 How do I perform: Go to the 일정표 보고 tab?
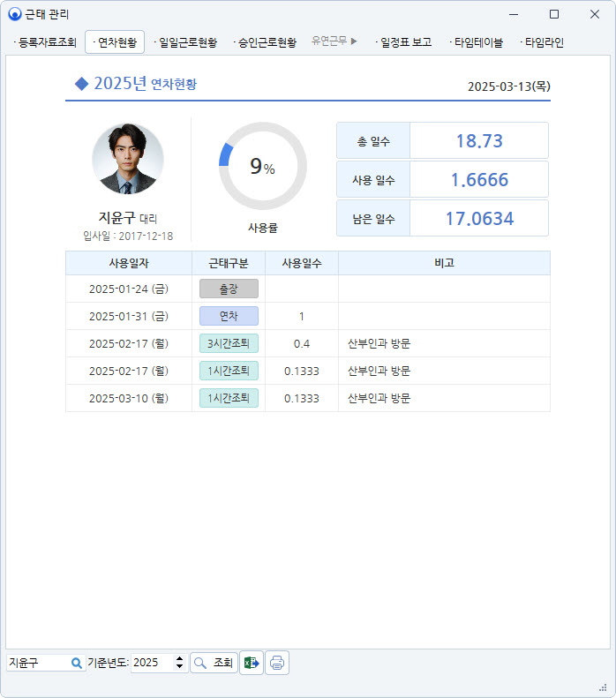pos(404,41)
